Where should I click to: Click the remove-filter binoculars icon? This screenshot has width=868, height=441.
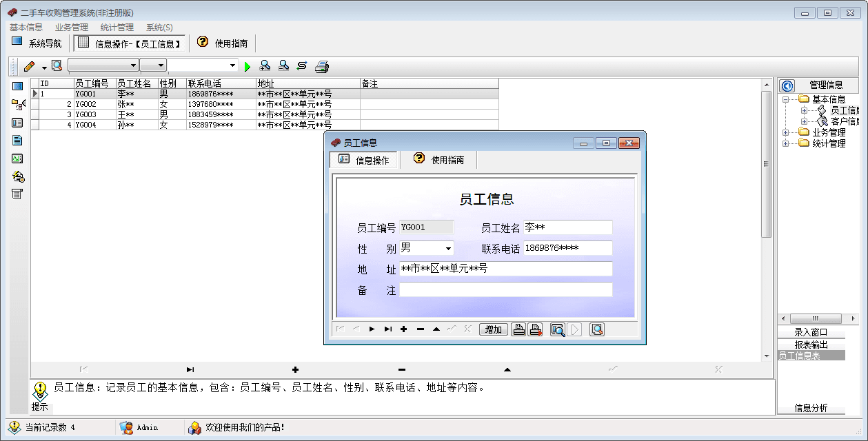pyautogui.click(x=283, y=65)
